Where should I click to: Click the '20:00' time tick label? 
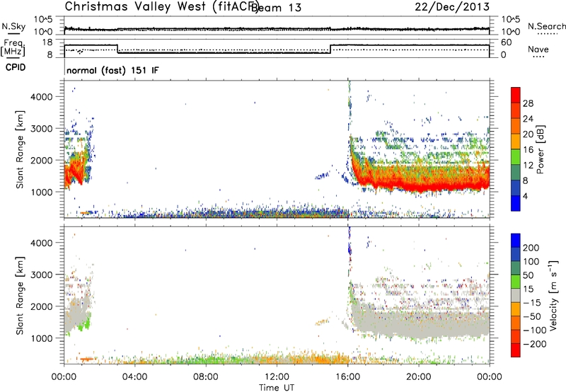419,377
